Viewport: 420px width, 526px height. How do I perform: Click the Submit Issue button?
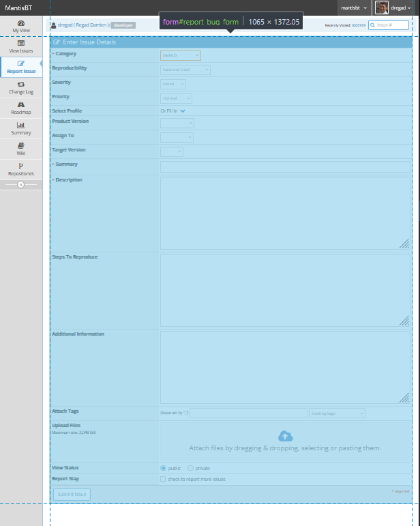pos(72,494)
